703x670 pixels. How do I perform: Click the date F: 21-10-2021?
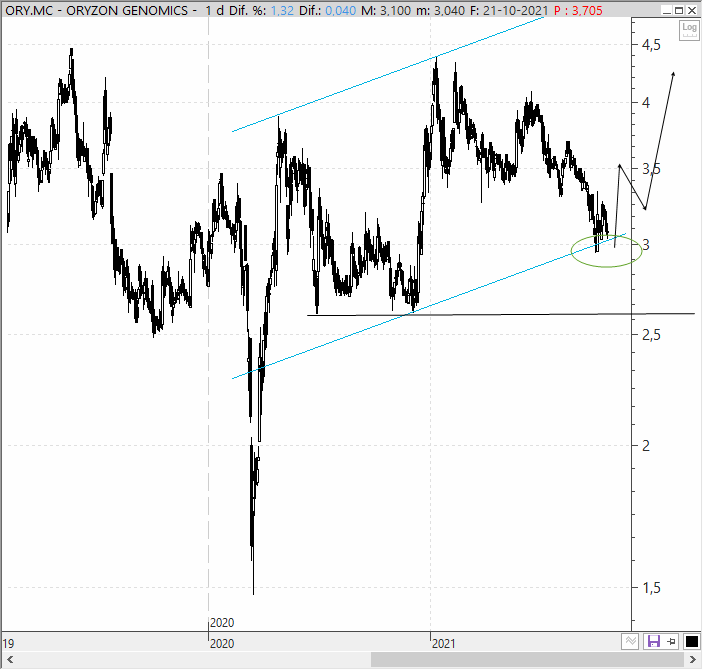coord(509,10)
